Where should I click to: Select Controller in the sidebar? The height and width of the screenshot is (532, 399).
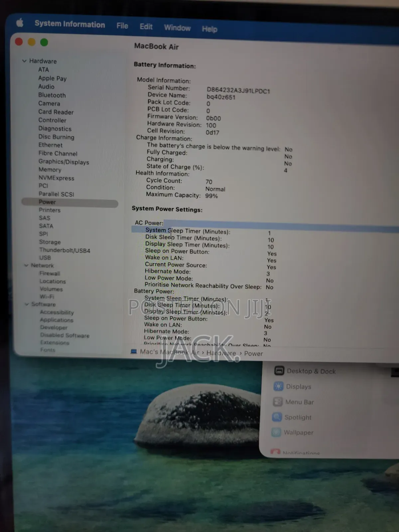coord(52,120)
